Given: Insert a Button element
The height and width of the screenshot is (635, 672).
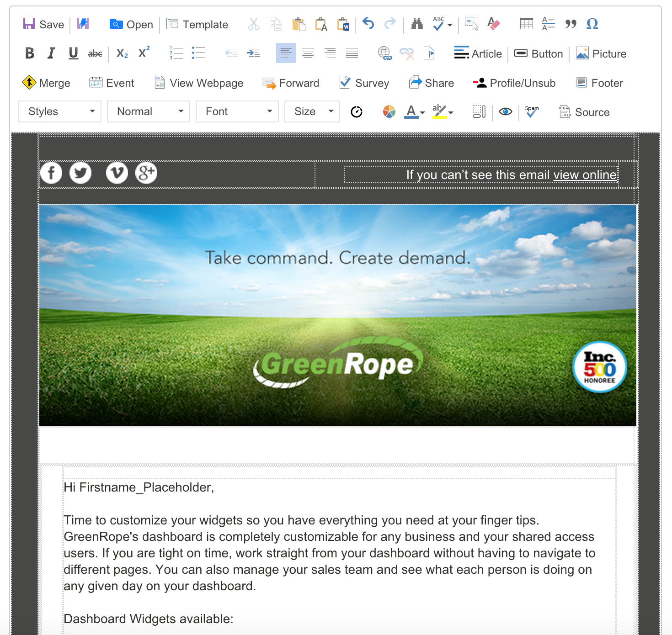Looking at the screenshot, I should click(x=539, y=53).
